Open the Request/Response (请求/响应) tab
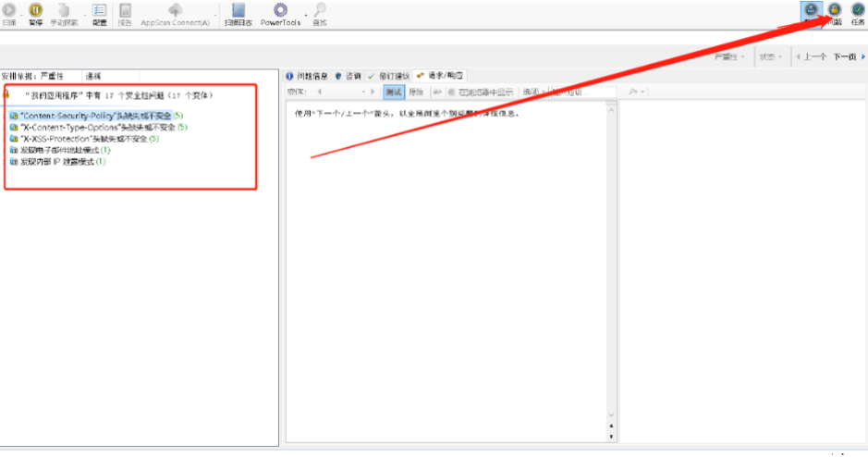This screenshot has height=457, width=868. pyautogui.click(x=441, y=75)
